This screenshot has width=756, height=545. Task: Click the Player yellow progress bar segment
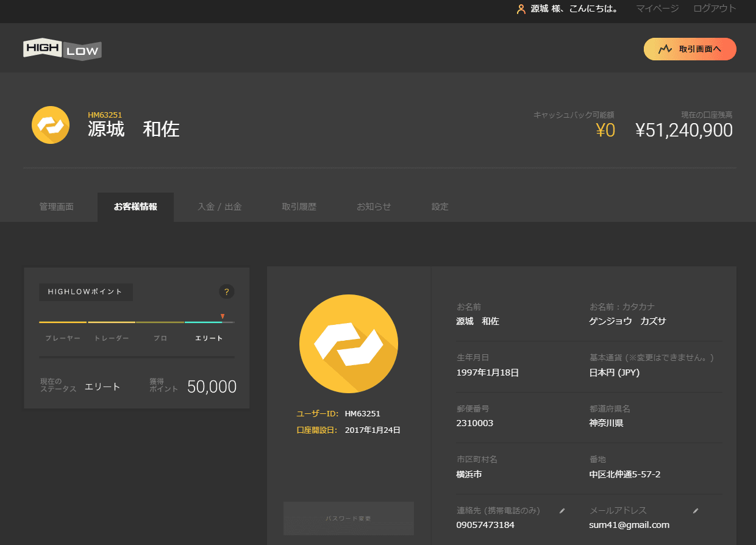pyautogui.click(x=63, y=322)
